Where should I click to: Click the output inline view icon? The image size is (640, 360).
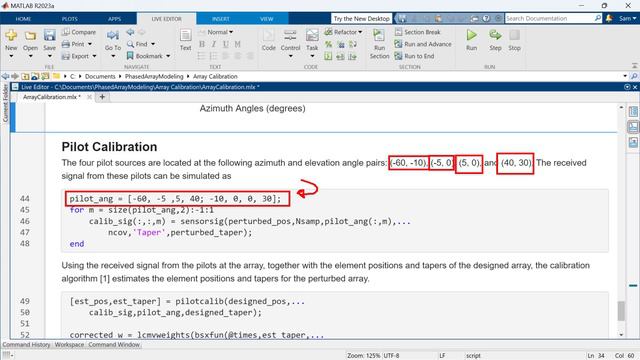click(633, 127)
